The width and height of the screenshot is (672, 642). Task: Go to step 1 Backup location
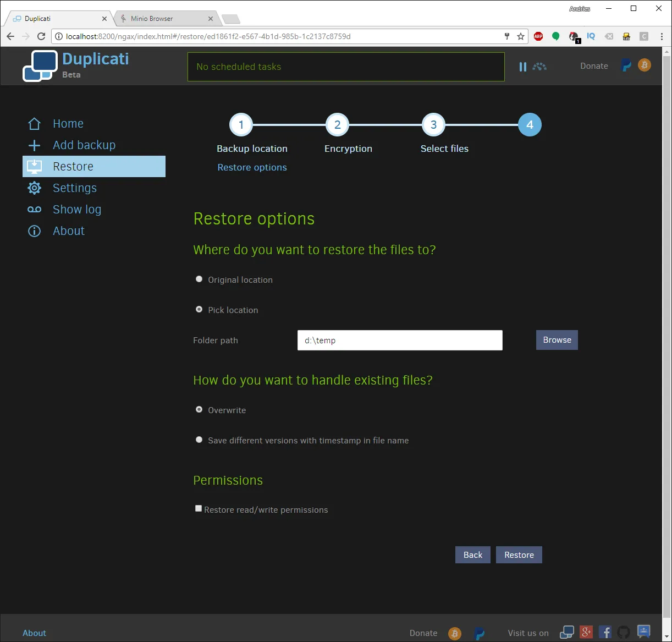click(241, 125)
